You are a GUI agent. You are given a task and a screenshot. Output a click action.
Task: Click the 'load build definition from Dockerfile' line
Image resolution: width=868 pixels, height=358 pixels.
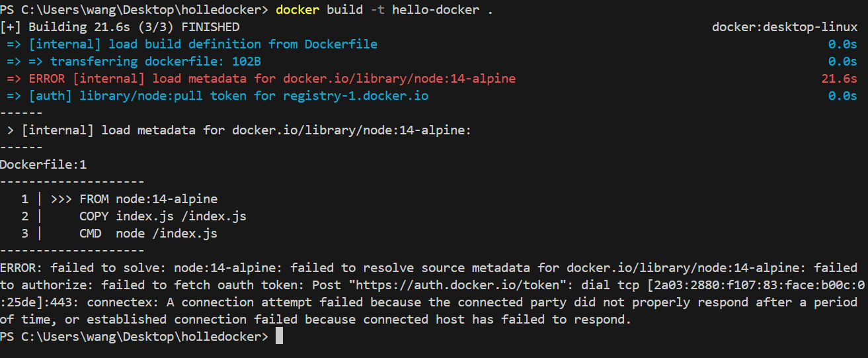192,44
